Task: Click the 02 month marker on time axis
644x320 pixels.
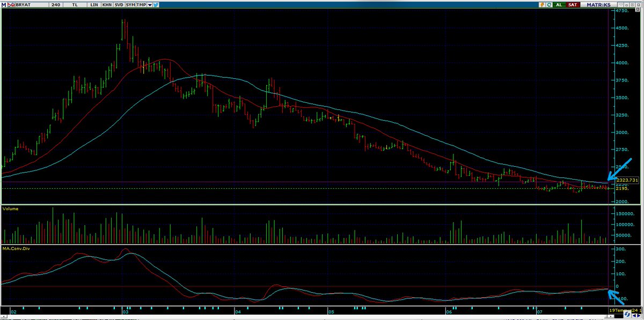Action: [x=13, y=311]
